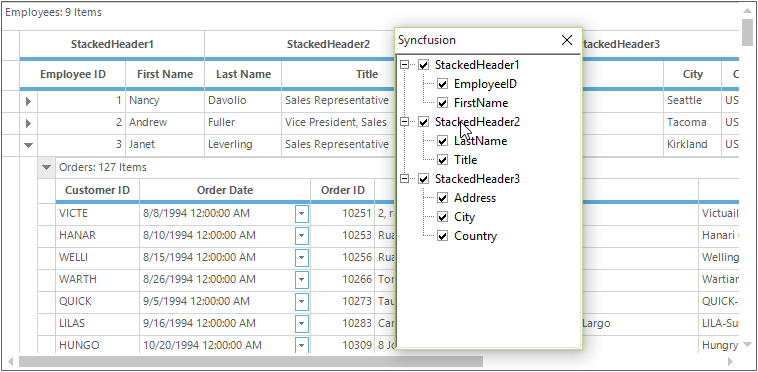Toggle the Address checkbox
Image resolution: width=758 pixels, height=372 pixels.
tap(442, 198)
